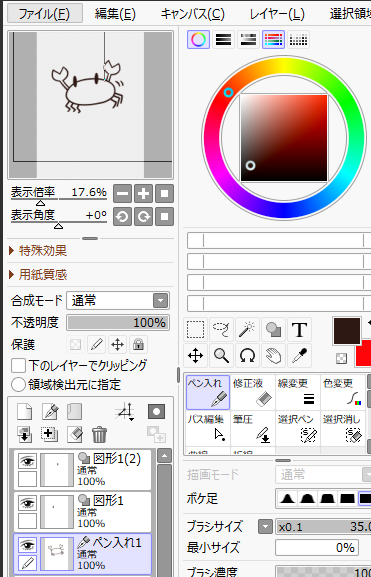Select the 色変更 tool

[343, 393]
